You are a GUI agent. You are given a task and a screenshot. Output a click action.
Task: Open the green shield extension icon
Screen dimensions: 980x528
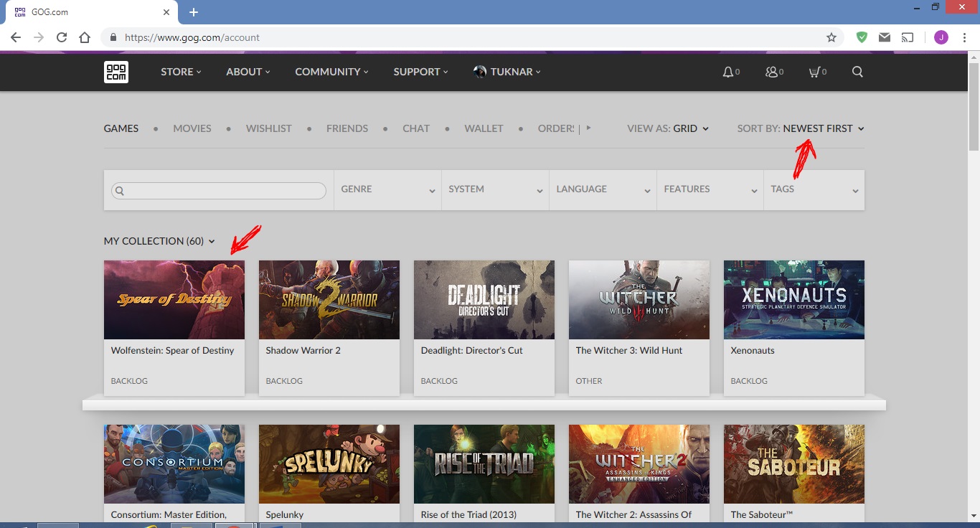tap(862, 37)
